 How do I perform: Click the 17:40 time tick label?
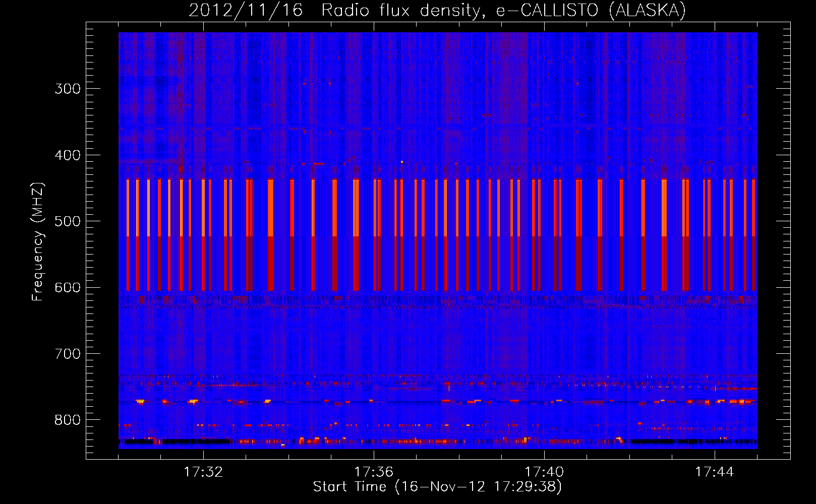[544, 472]
